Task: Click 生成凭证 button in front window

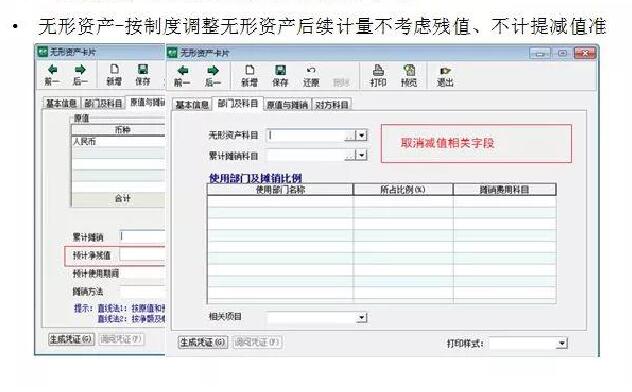Action: [203, 342]
